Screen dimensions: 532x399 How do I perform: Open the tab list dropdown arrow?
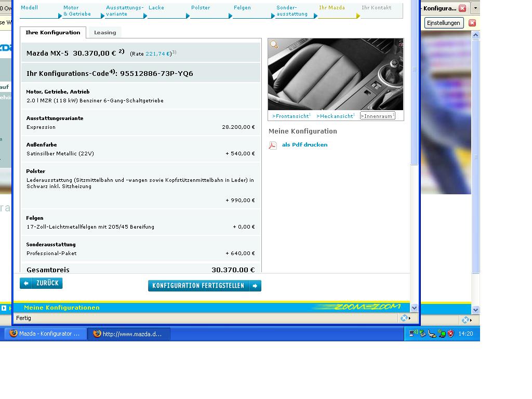[475, 8]
